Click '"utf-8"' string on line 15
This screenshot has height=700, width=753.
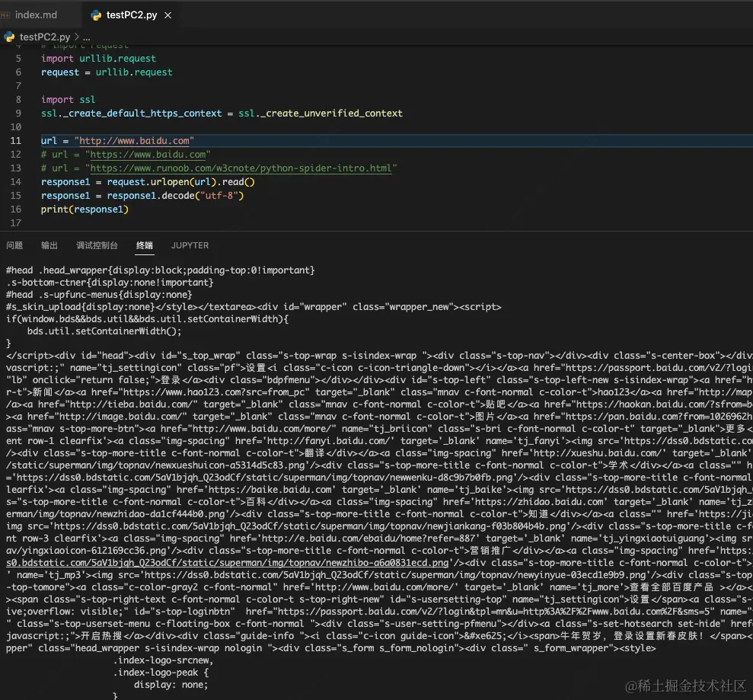(219, 196)
